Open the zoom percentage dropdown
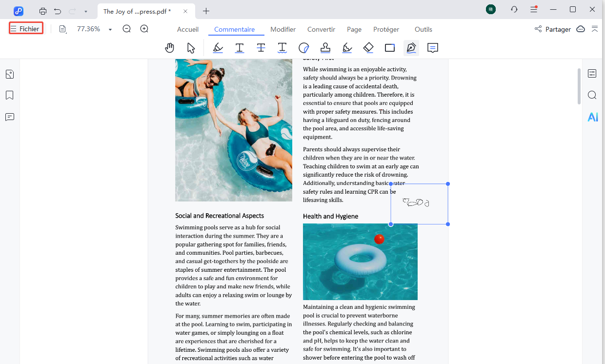605x364 pixels. click(110, 29)
